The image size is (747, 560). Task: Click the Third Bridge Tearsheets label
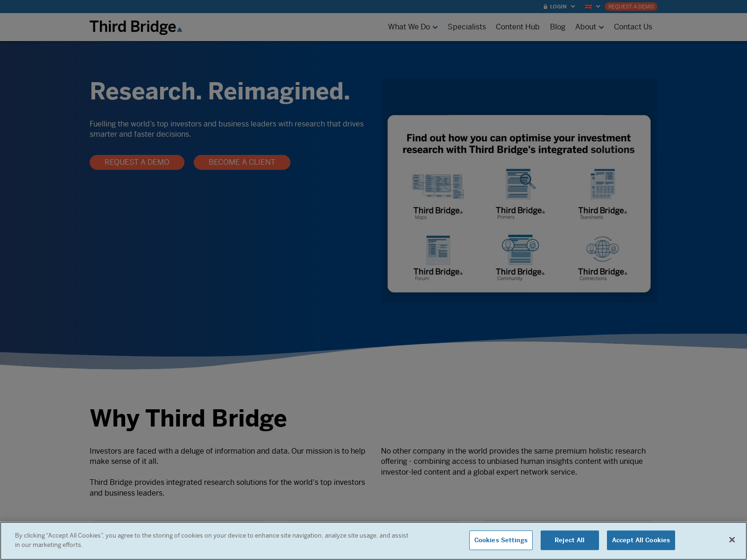[603, 213]
